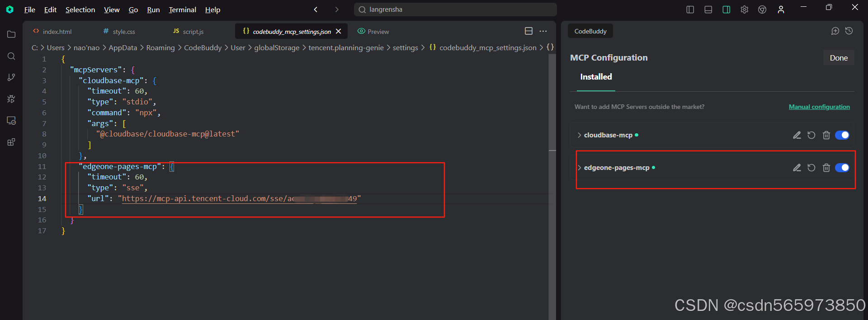Select the settings breadcrumb segment

pyautogui.click(x=405, y=47)
